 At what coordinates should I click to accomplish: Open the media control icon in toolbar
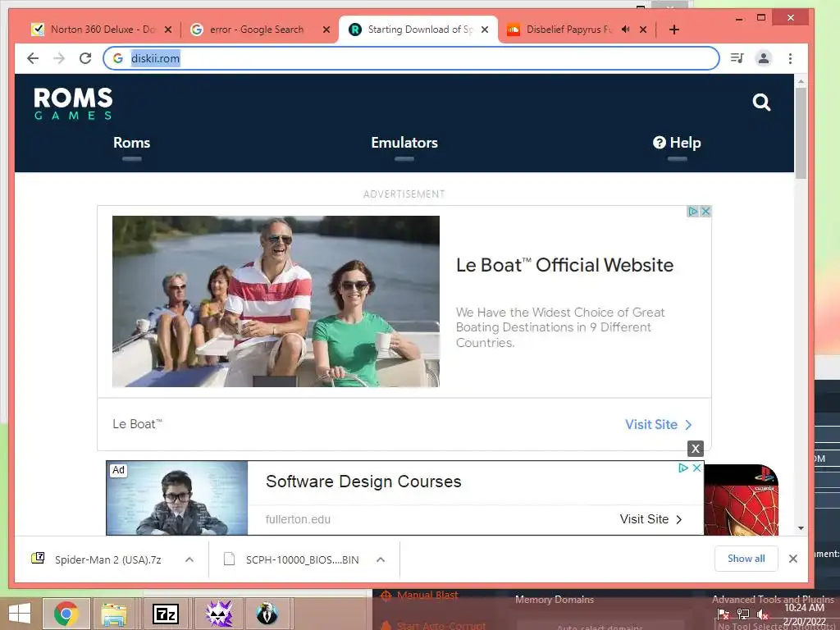[737, 58]
